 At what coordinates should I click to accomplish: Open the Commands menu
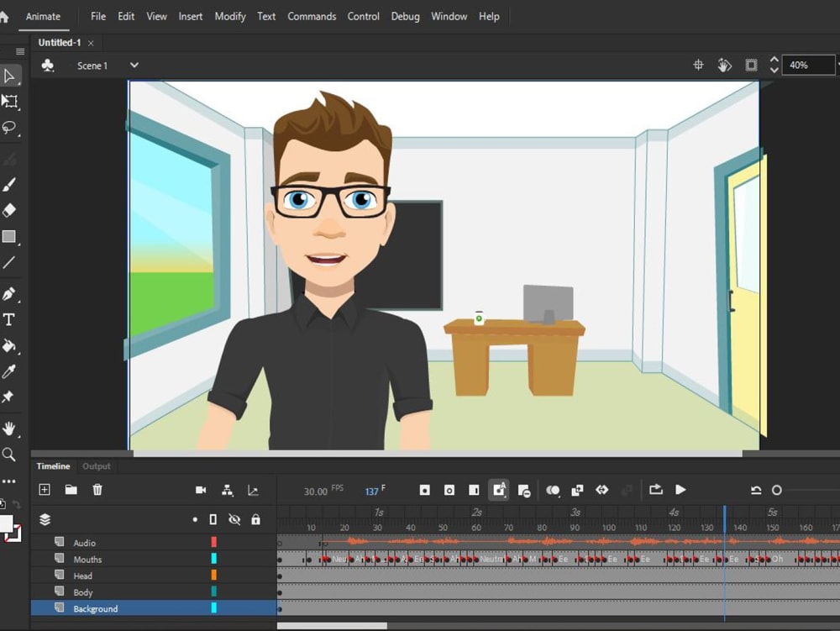(312, 17)
